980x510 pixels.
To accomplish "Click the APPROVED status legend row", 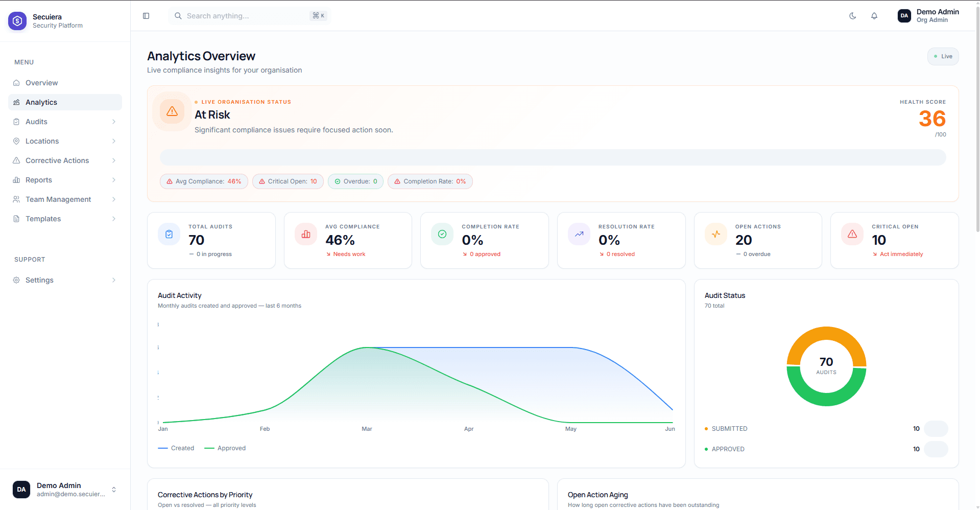I will click(x=826, y=449).
